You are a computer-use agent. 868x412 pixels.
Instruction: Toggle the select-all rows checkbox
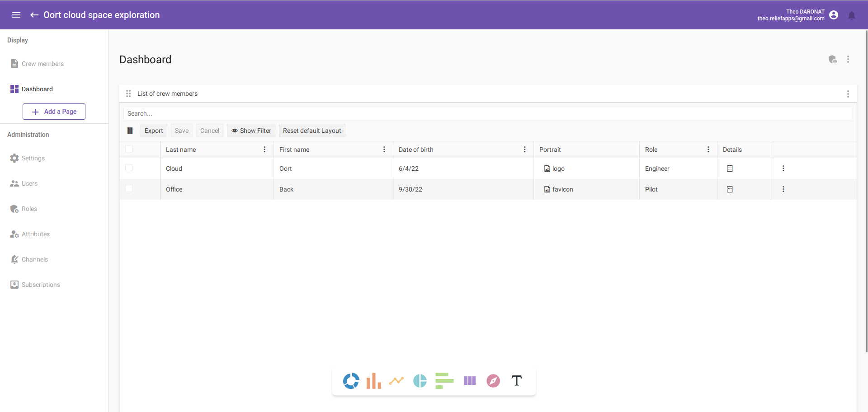pyautogui.click(x=129, y=149)
